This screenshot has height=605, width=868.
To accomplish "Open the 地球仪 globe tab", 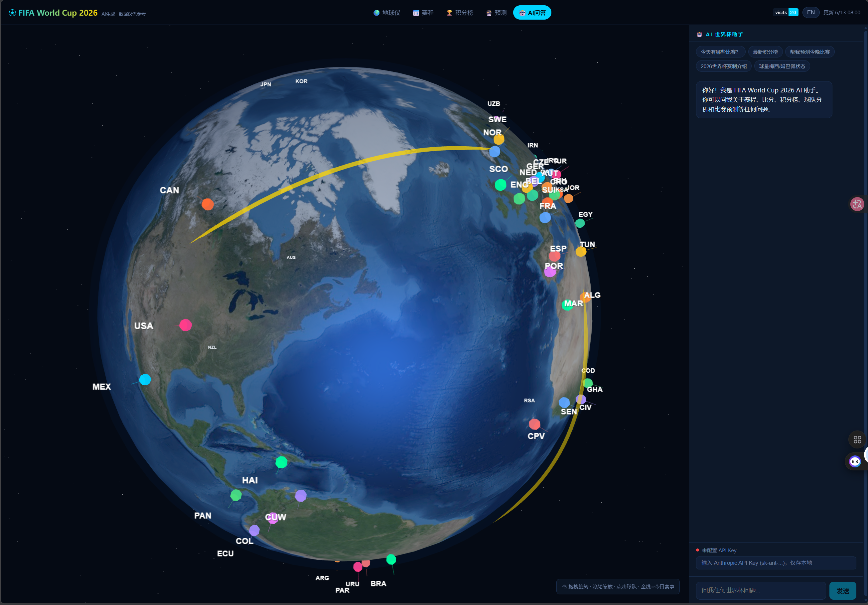I will (x=387, y=13).
